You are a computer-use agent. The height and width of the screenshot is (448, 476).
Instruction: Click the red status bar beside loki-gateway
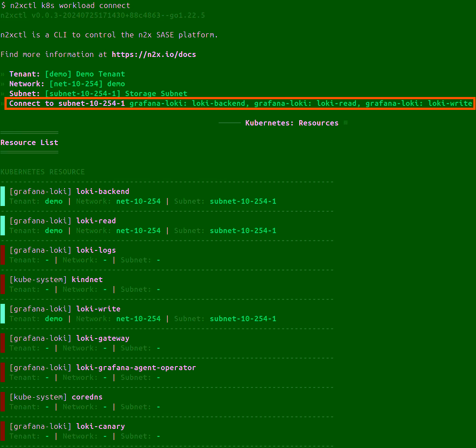coord(2,343)
